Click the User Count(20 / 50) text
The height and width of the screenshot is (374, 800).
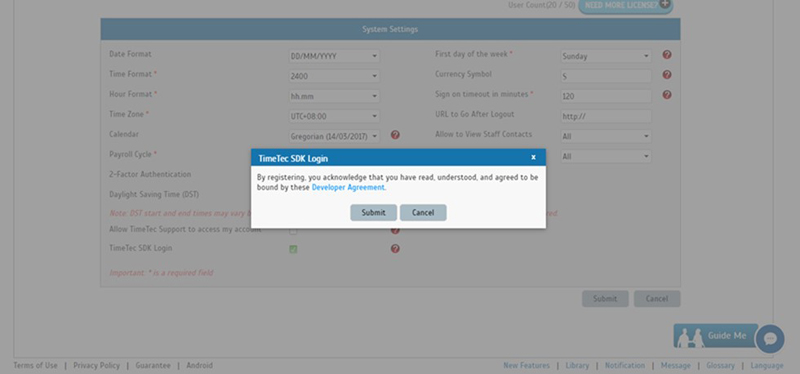pos(541,5)
